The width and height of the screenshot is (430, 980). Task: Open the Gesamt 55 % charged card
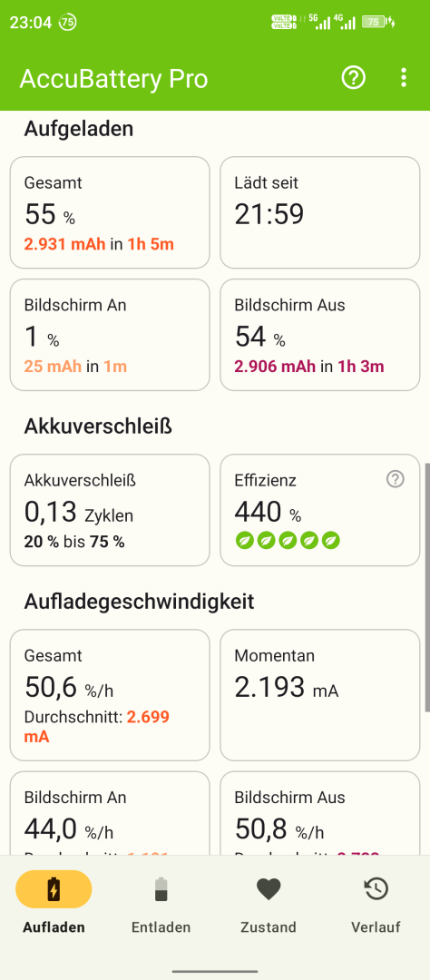[x=110, y=211]
